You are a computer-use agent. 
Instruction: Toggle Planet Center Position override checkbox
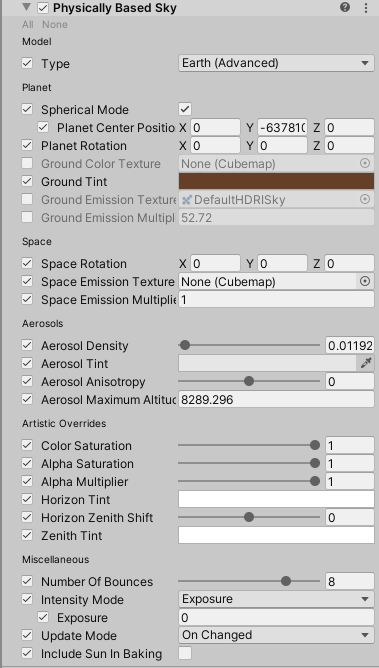[x=43, y=127]
